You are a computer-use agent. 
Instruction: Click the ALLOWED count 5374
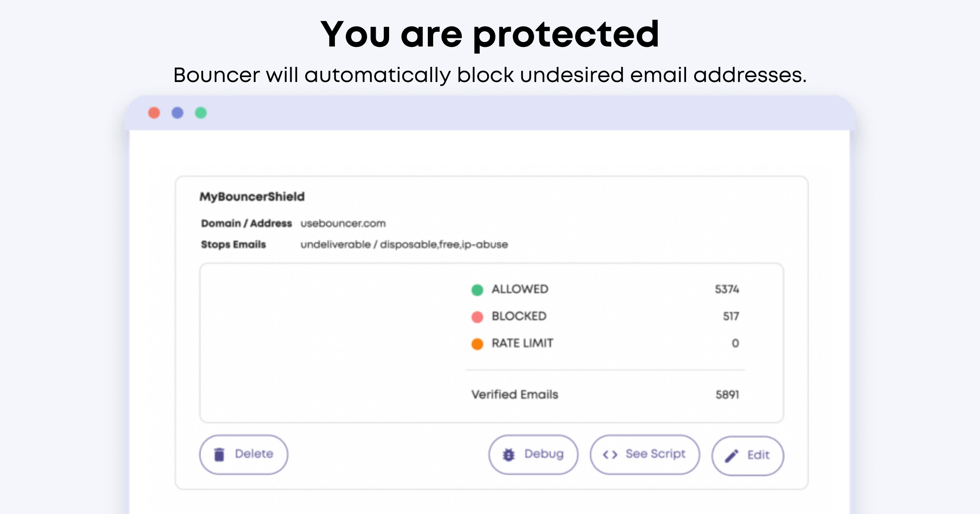click(727, 289)
